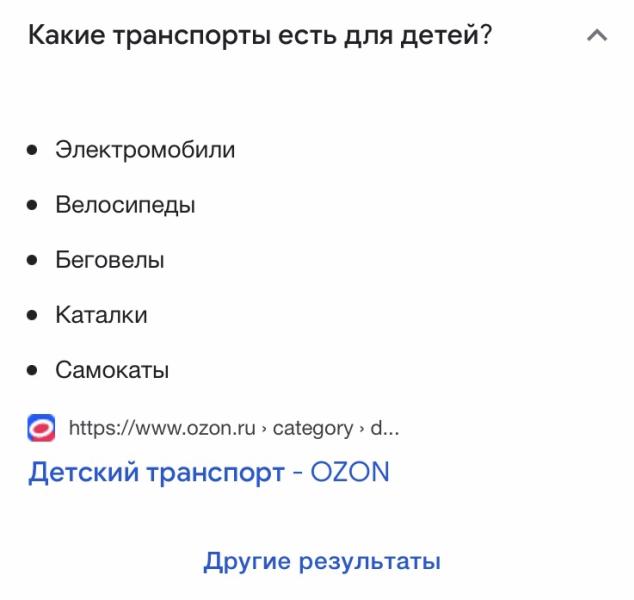Click the "Беговелы" list item
Screen dimensions: 634x600
point(110,260)
